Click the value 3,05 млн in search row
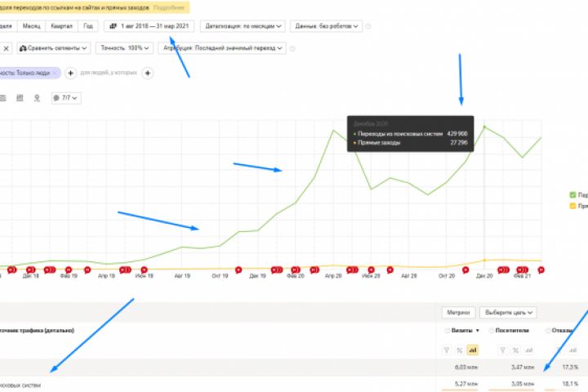The image size is (588, 392). (x=523, y=384)
